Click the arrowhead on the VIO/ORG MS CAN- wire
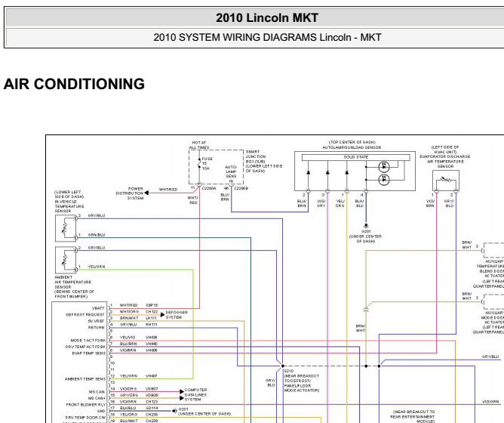This screenshot has height=423, width=504. (x=182, y=392)
